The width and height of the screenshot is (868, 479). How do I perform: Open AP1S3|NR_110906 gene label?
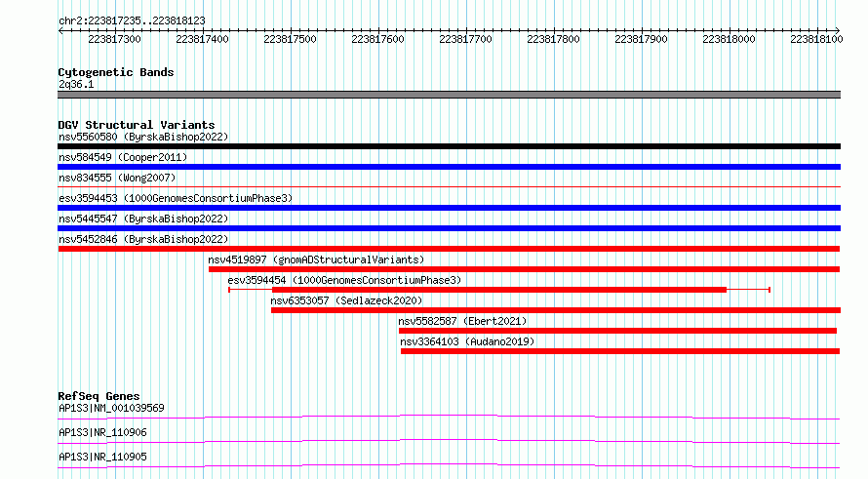click(x=102, y=432)
